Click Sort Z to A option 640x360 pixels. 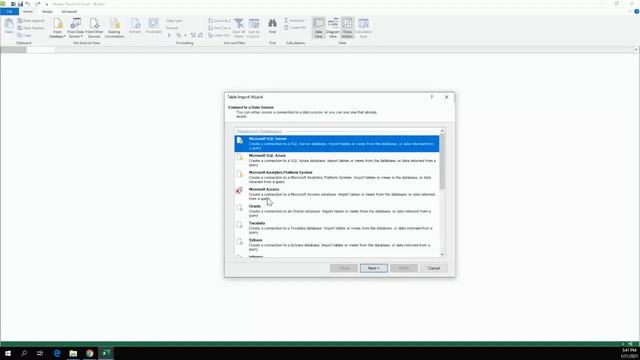[220, 28]
